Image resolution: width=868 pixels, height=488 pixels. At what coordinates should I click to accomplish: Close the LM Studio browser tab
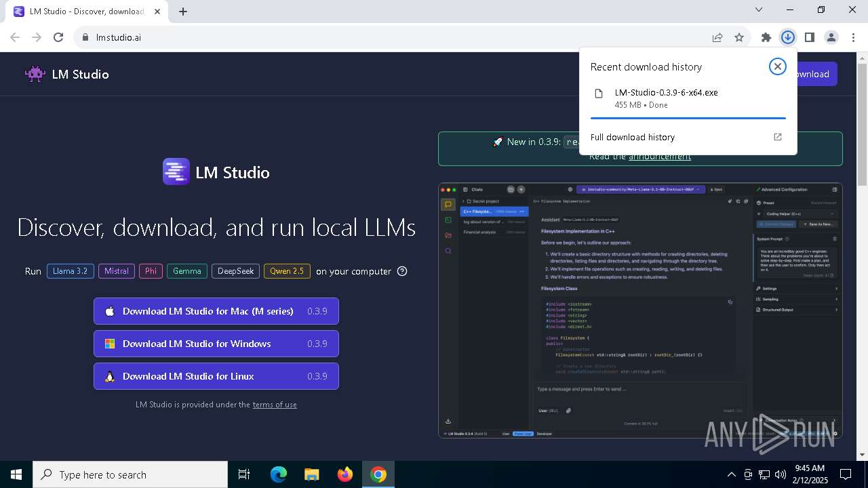156,12
